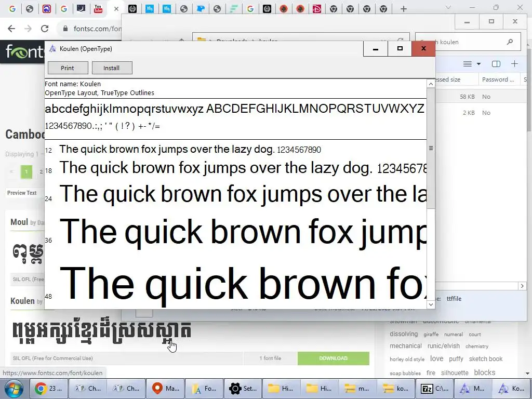Image resolution: width=532 pixels, height=399 pixels.
Task: Click the fontsc logo on the webpage
Action: pyautogui.click(x=24, y=51)
